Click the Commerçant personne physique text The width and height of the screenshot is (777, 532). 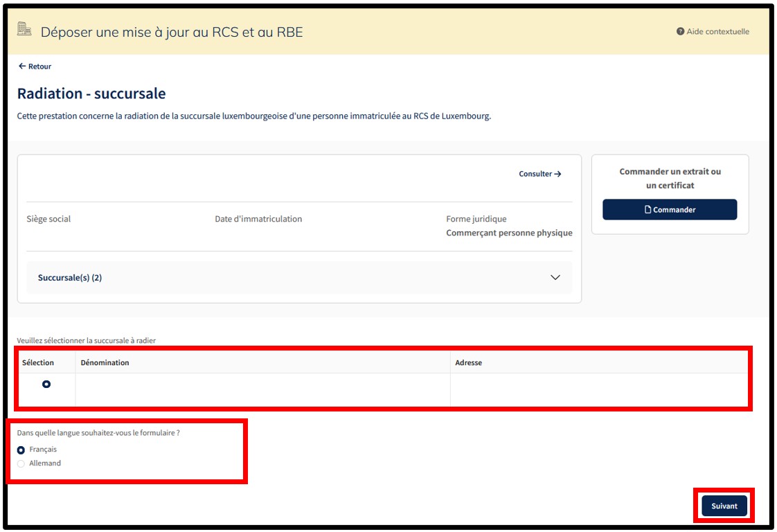point(509,233)
